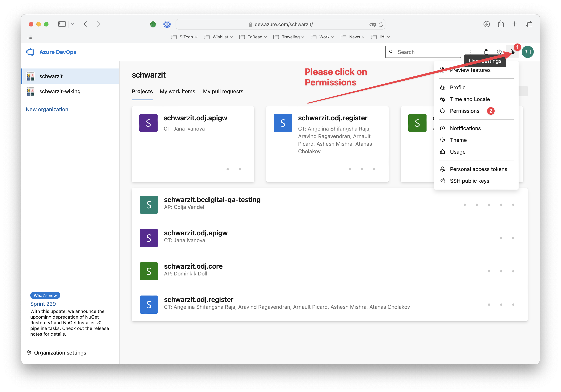Image resolution: width=561 pixels, height=392 pixels.
Task: Click the translate icon in address bar
Action: pos(372,24)
